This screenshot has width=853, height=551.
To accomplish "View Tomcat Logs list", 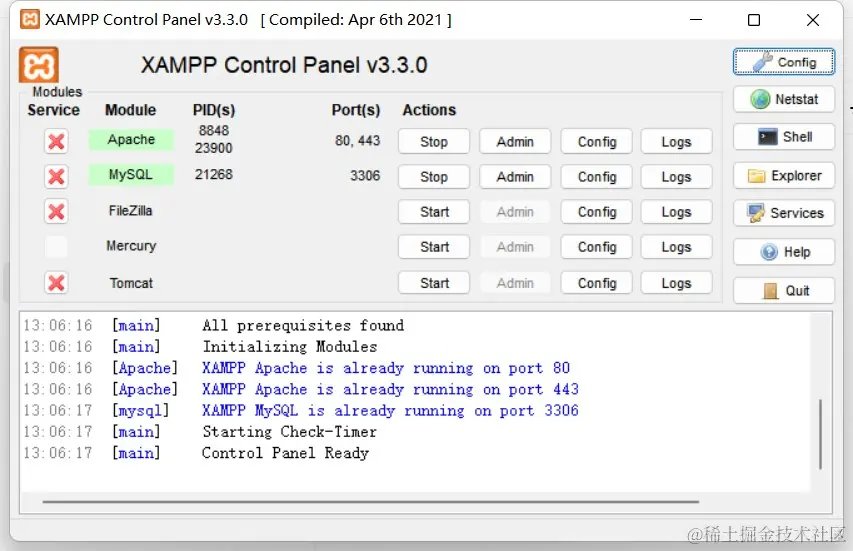I will point(676,283).
